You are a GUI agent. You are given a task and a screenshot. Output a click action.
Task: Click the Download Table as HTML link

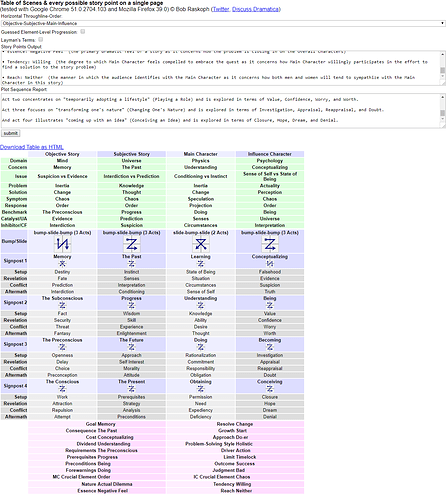(x=32, y=147)
